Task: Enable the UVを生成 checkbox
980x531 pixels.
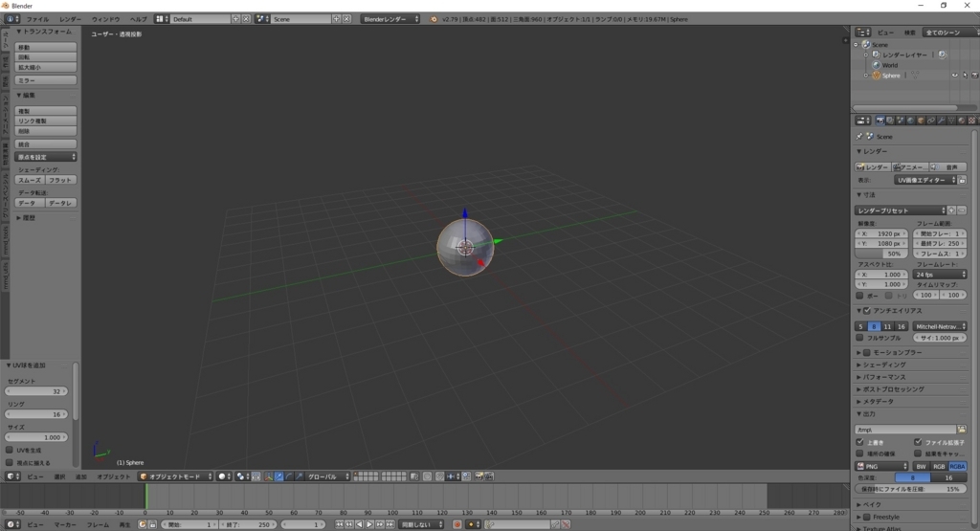Action: pos(10,450)
